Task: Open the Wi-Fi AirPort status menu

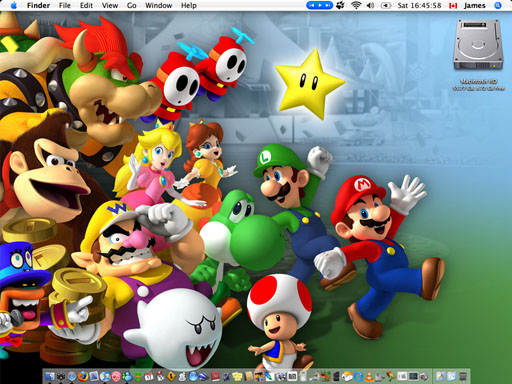Action: coord(356,5)
